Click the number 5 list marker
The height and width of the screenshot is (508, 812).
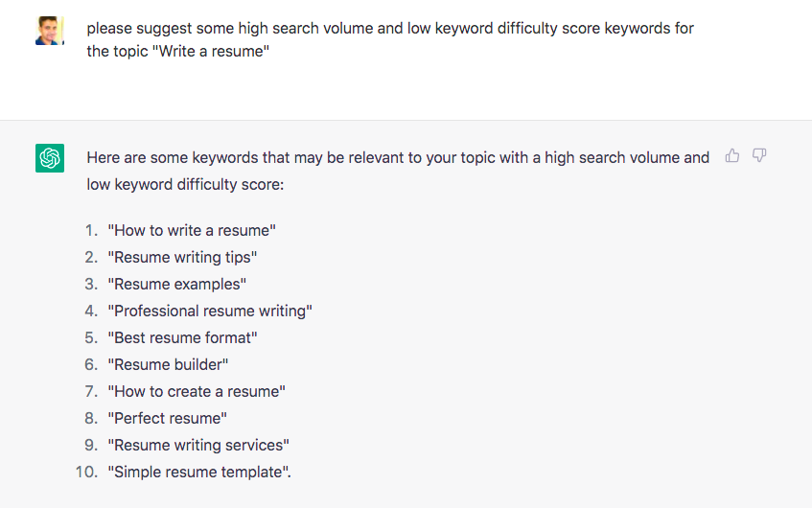point(92,337)
